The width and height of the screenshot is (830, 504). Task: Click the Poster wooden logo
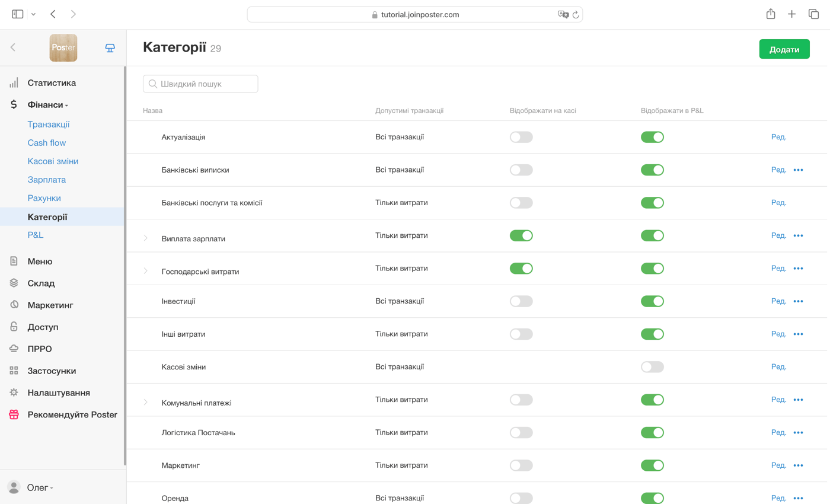63,48
